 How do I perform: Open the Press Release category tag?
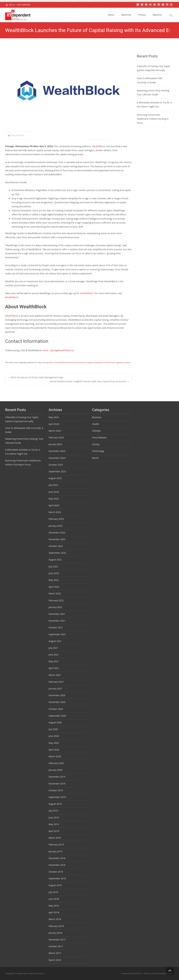click(x=17, y=135)
